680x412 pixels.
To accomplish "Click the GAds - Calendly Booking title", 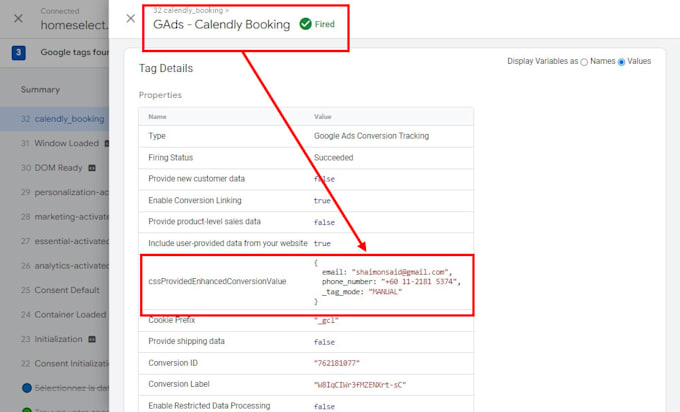I will point(222,24).
